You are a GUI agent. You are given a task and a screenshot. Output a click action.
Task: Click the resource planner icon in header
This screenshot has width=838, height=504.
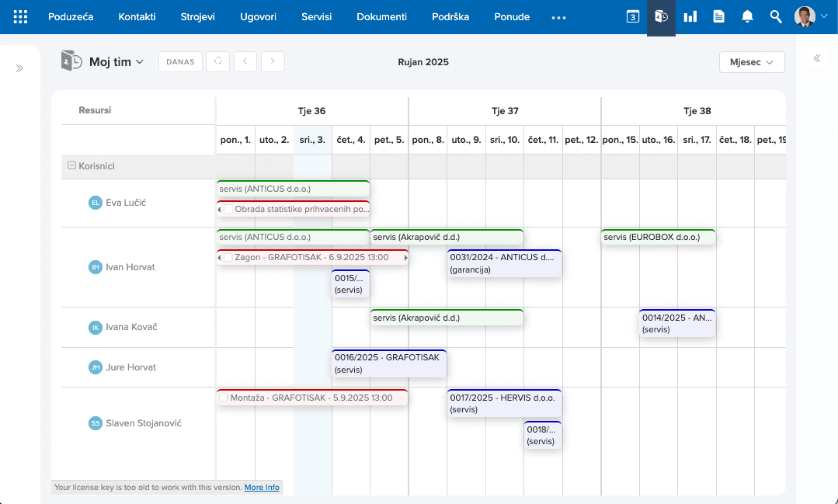pos(661,16)
